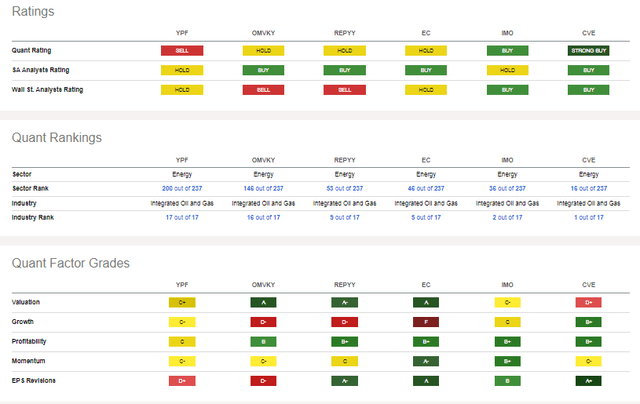
Task: Click the CVE ticker header in Quant Rankings
Action: coord(589,160)
